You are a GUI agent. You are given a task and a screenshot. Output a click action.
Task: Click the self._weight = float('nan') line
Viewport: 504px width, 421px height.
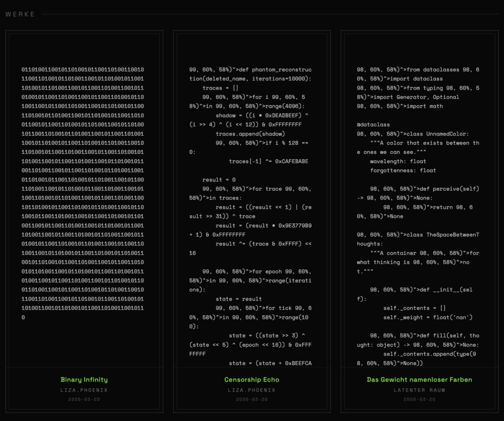point(421,318)
